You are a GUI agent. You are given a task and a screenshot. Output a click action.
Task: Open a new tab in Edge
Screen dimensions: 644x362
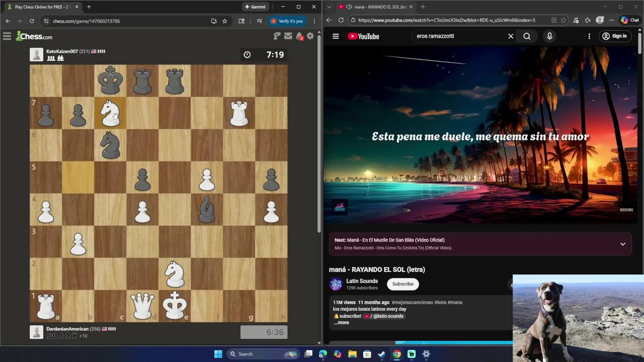click(x=423, y=7)
